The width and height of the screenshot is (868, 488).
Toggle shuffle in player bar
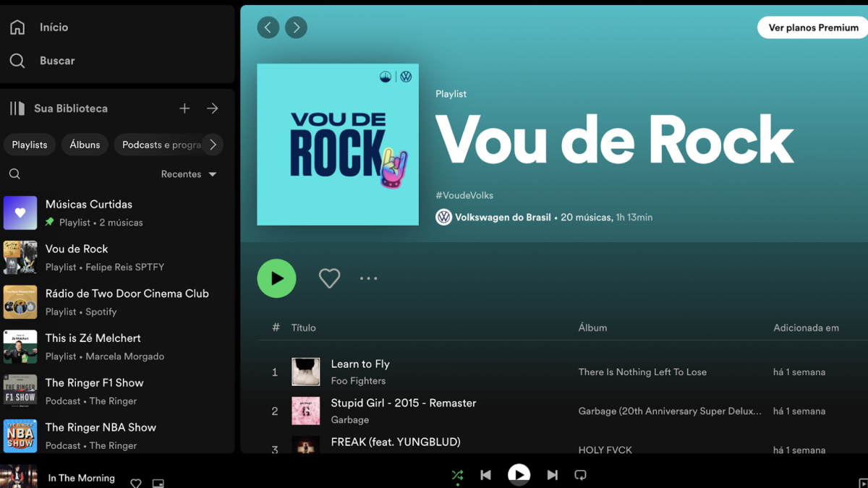coord(457,475)
